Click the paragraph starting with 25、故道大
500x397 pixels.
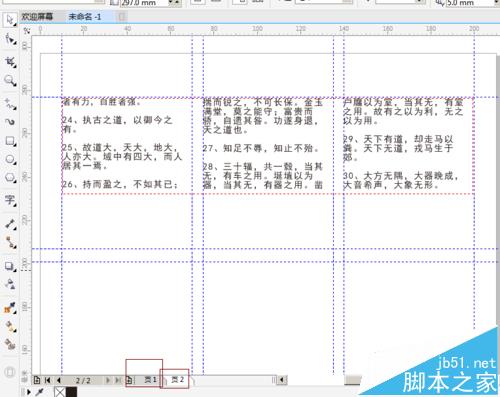pyautogui.click(x=122, y=156)
